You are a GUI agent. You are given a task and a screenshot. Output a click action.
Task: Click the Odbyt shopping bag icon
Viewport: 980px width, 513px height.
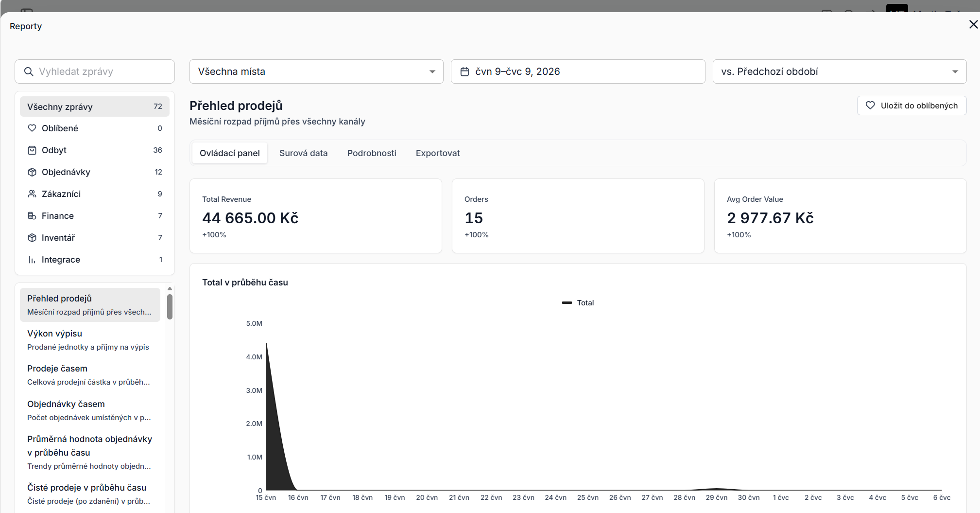tap(32, 150)
